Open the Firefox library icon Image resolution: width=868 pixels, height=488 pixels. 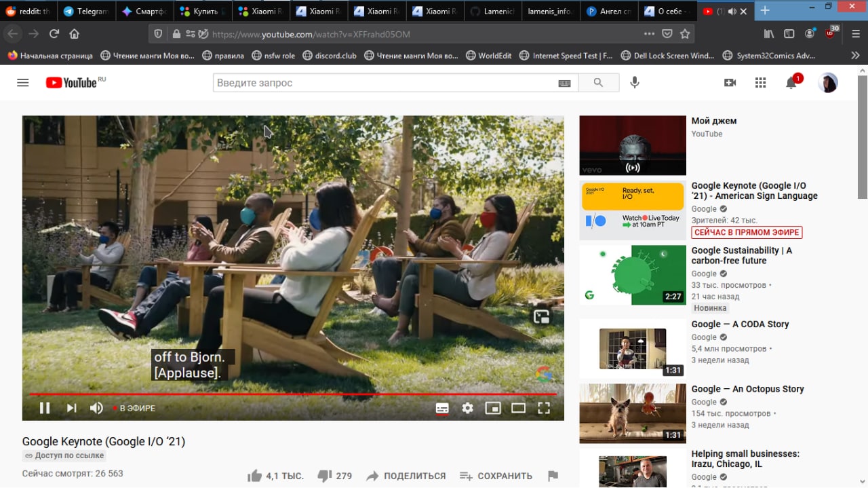point(769,34)
